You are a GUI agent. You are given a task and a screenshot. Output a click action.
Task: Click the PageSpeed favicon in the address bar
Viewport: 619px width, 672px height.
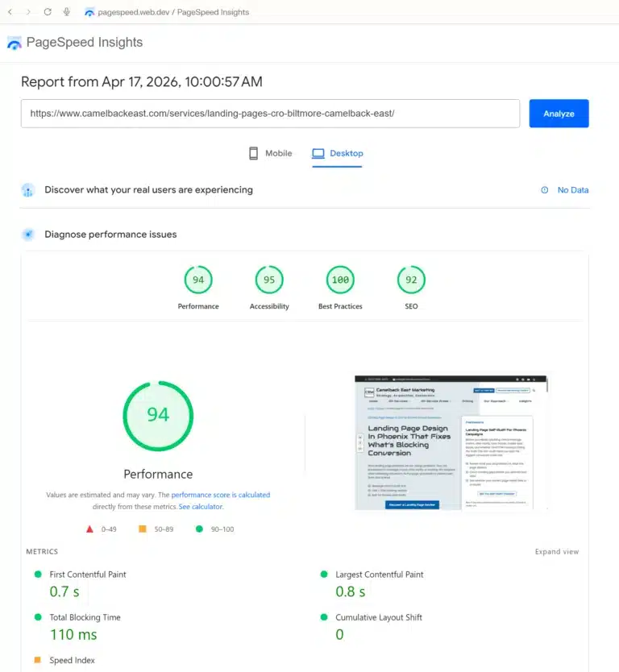[x=89, y=12]
